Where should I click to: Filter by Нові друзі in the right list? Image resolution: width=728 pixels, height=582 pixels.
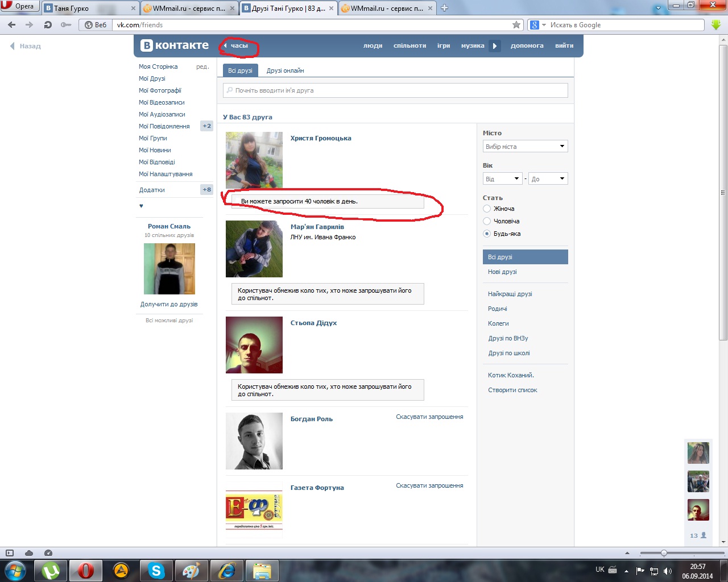click(x=502, y=272)
